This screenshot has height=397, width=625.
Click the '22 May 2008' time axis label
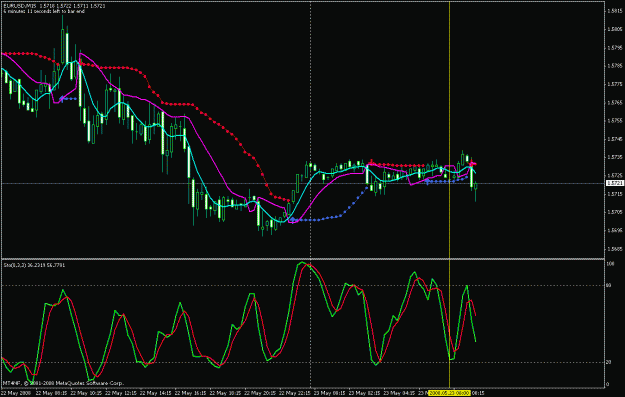point(16,393)
